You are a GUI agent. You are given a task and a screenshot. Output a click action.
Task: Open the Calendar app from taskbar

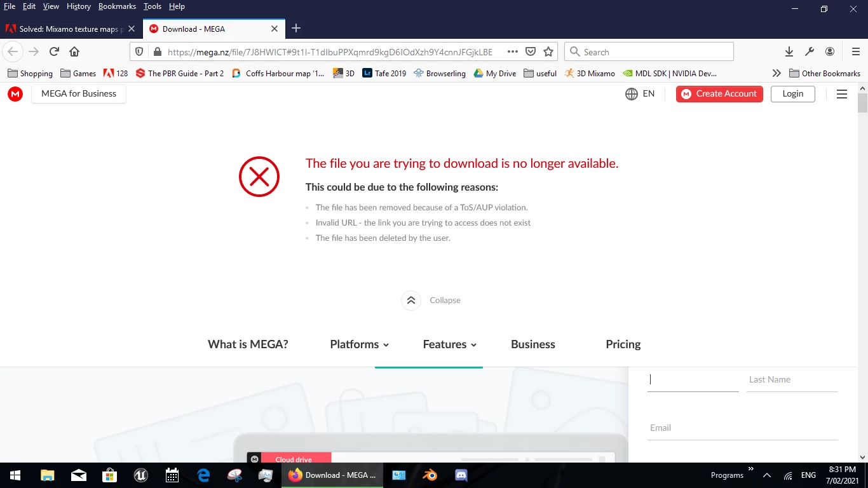[x=172, y=475]
